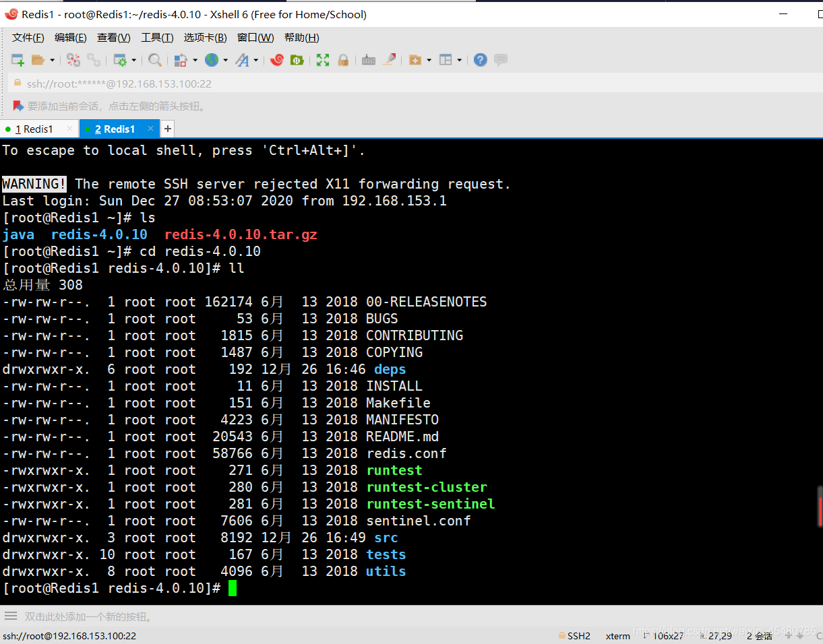Screen dimensions: 823x644
Task: Click the blue utils directory name
Action: 386,571
